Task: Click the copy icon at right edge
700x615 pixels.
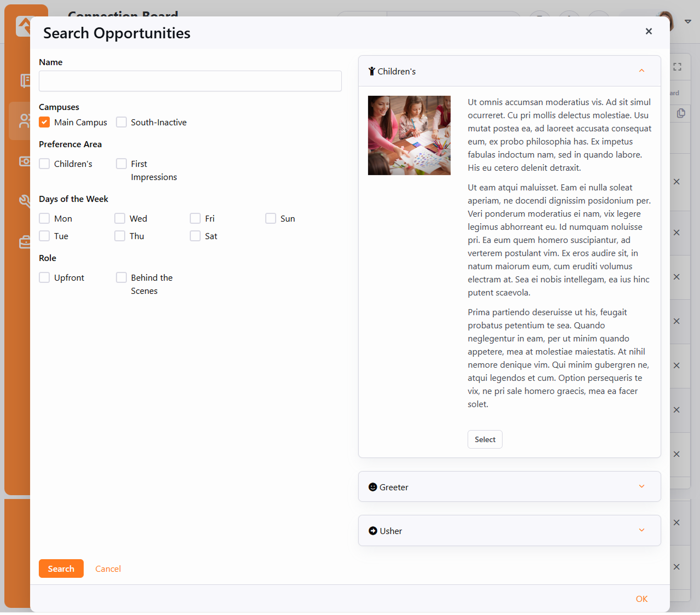Action: (681, 113)
